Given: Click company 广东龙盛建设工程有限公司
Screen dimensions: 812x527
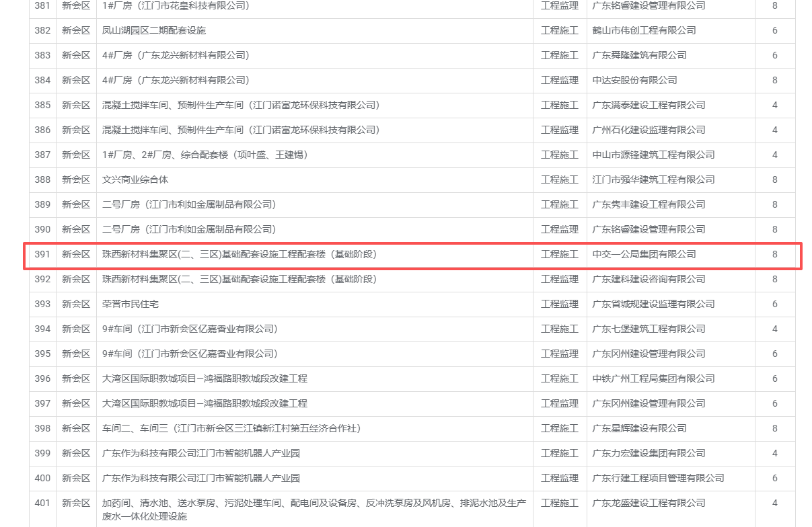Looking at the screenshot, I should point(649,503).
